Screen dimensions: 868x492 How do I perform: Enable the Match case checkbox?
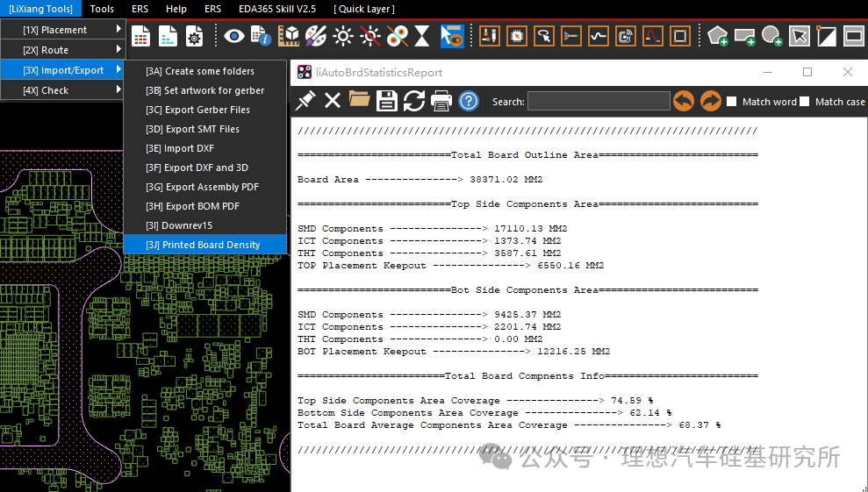[x=804, y=101]
